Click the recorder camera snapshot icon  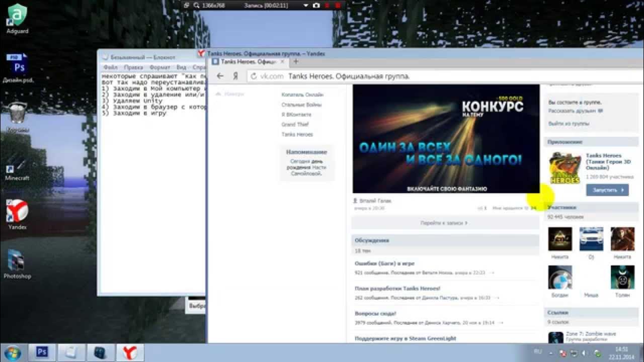pyautogui.click(x=316, y=5)
